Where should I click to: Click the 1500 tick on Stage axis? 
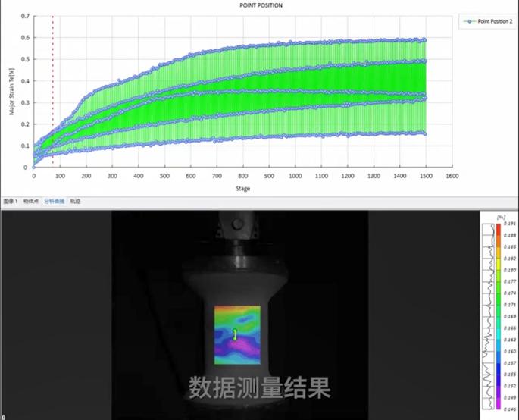[426, 175]
